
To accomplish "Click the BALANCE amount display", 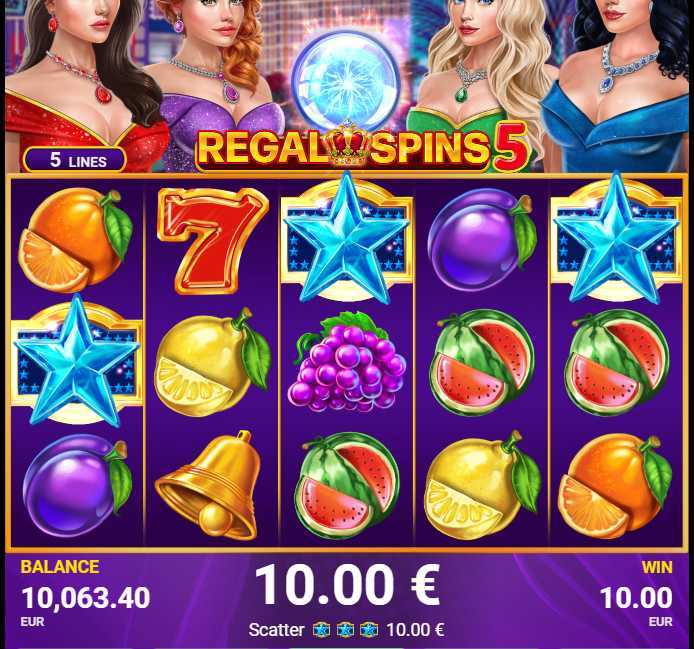I will click(86, 596).
